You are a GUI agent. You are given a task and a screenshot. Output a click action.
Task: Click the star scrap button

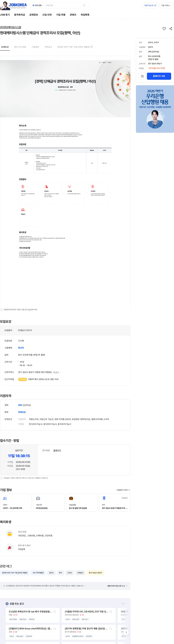[x=142, y=76]
